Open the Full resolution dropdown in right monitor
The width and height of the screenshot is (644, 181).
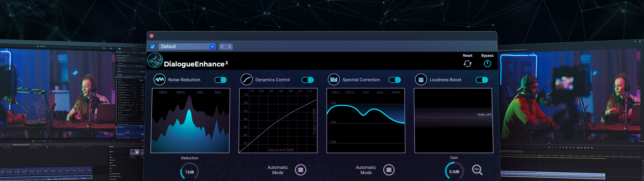[x=634, y=141]
